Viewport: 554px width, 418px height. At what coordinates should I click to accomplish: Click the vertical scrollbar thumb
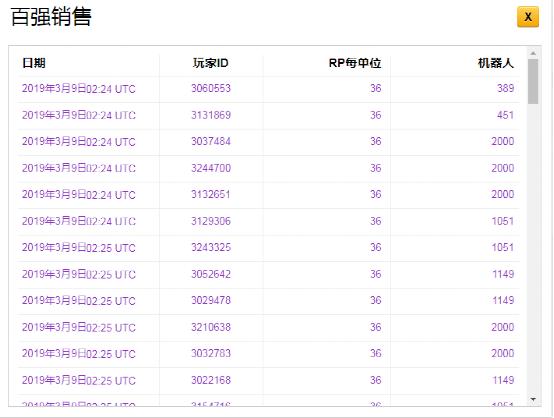533,81
